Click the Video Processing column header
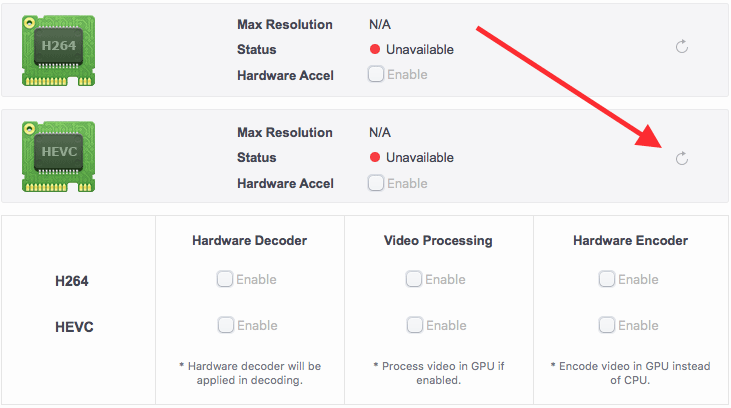This screenshot has height=408, width=731. click(438, 240)
